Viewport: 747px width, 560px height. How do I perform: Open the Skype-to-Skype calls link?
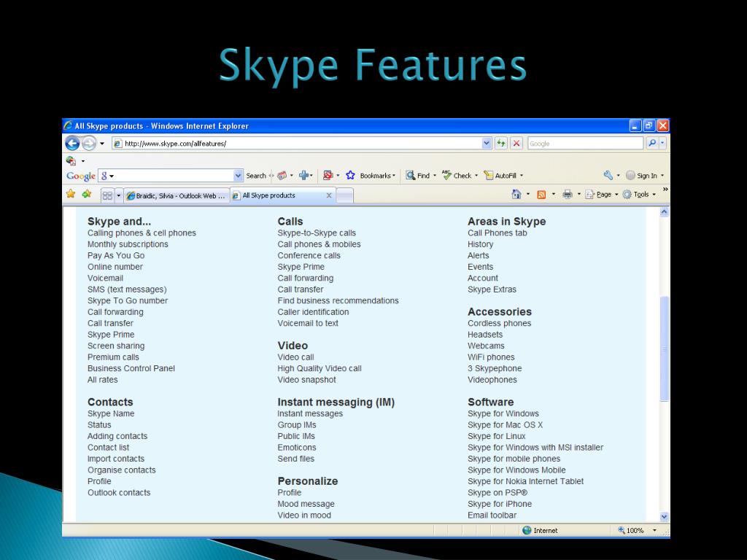[317, 233]
